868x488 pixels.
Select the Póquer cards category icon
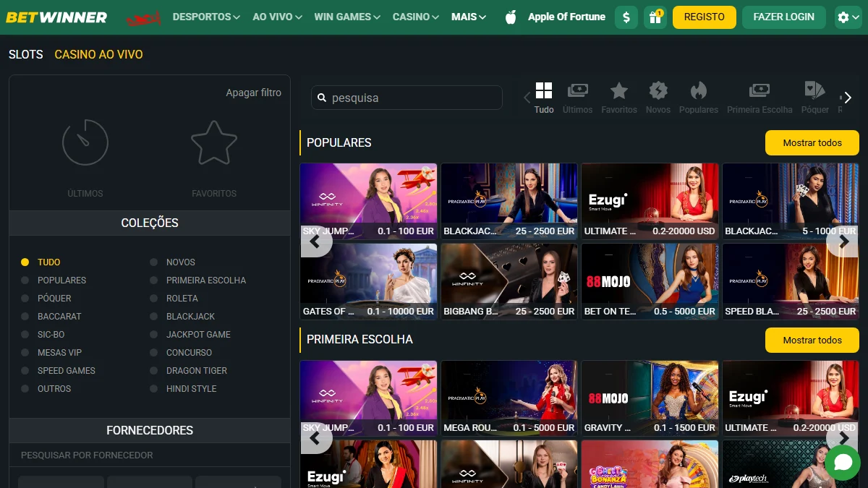click(x=815, y=91)
